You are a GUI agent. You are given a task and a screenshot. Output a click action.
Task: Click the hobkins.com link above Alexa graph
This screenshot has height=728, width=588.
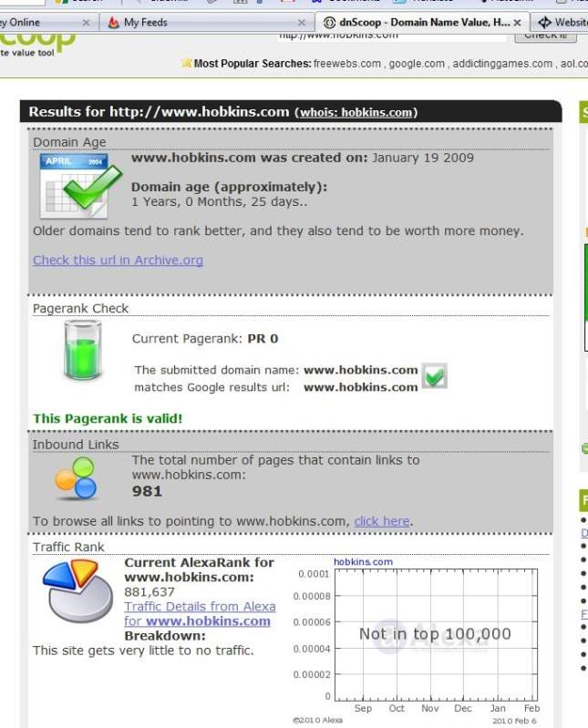pyautogui.click(x=363, y=562)
